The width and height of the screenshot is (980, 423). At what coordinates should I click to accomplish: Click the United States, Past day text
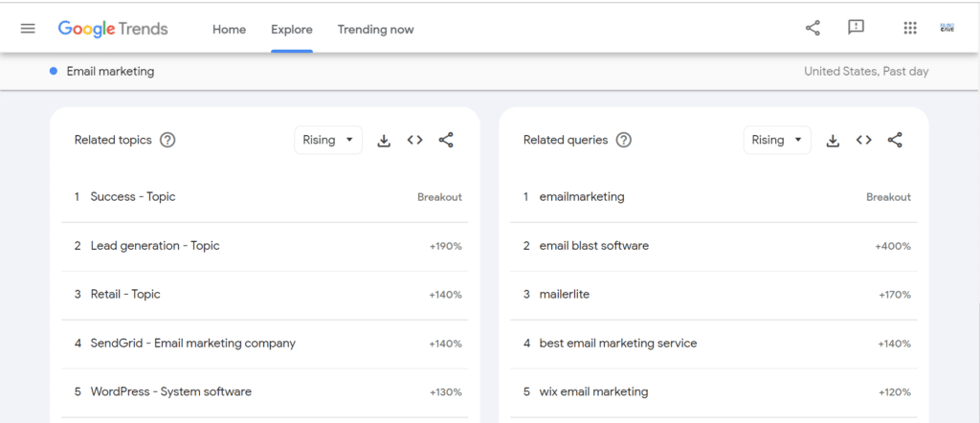click(866, 71)
